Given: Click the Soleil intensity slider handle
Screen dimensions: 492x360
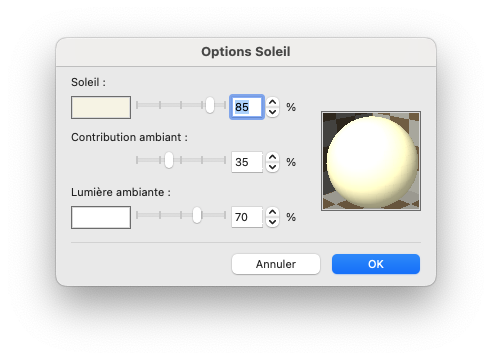Looking at the screenshot, I should (210, 105).
